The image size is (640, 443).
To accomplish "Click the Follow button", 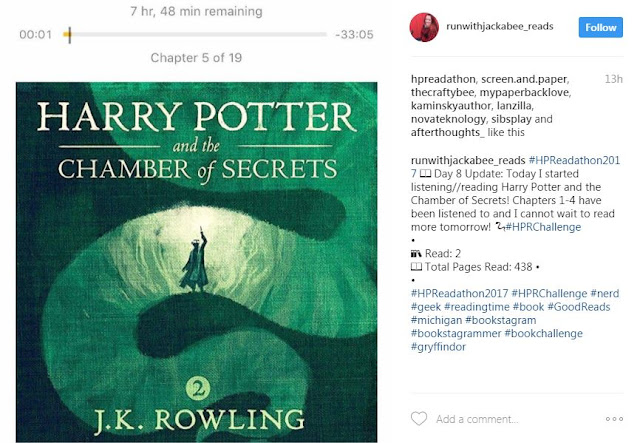I will pos(600,27).
